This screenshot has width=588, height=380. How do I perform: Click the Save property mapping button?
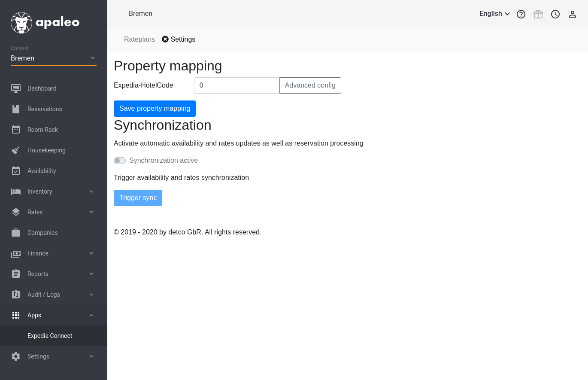coord(155,109)
